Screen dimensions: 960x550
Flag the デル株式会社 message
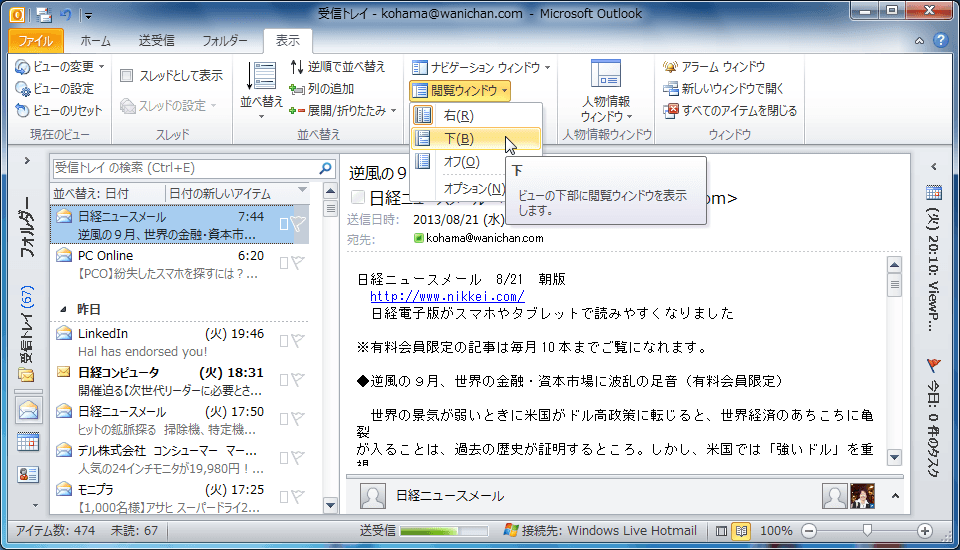tap(298, 458)
